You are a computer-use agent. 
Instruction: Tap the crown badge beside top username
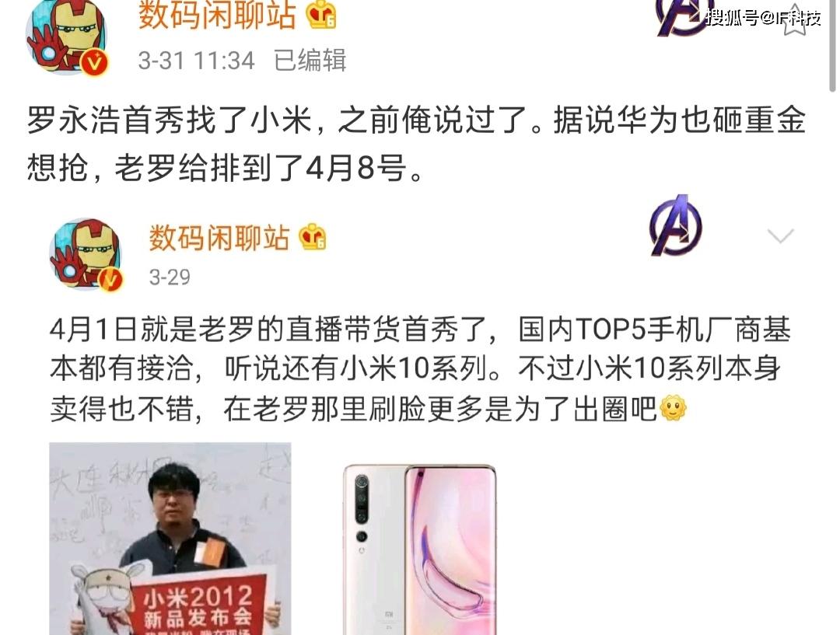321,15
